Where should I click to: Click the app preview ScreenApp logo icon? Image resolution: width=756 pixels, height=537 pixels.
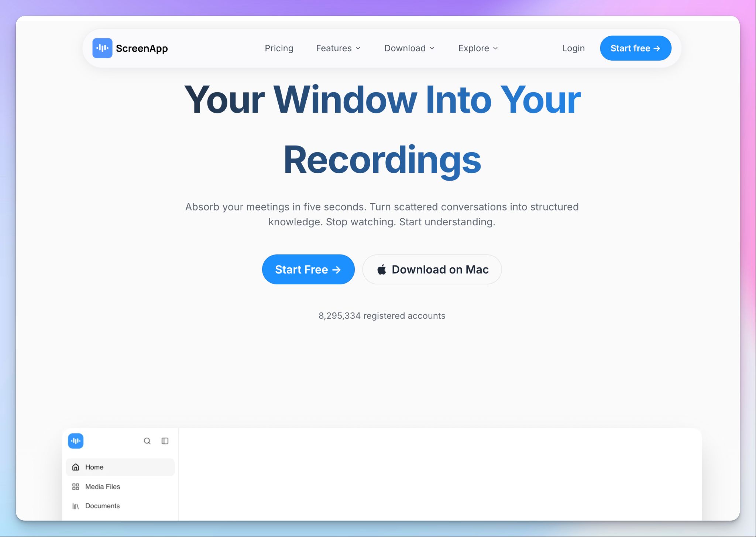76,441
